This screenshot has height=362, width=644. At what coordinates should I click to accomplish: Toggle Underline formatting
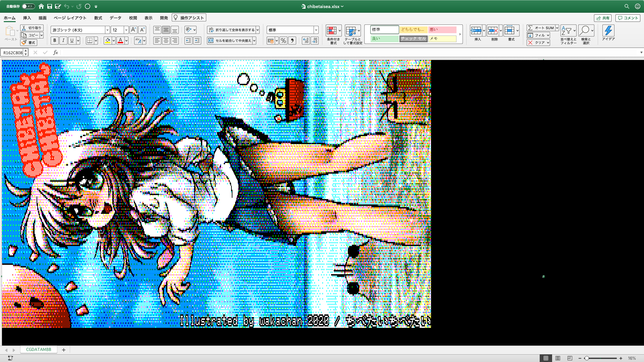pos(72,41)
